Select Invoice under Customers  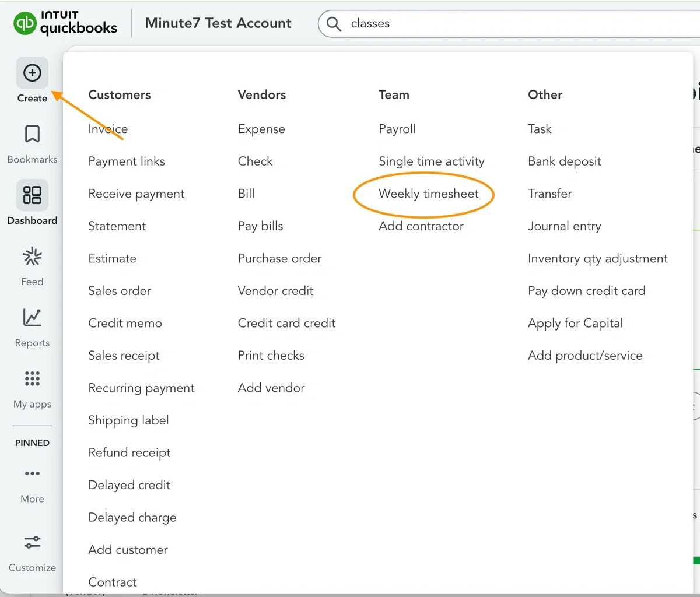tap(108, 129)
